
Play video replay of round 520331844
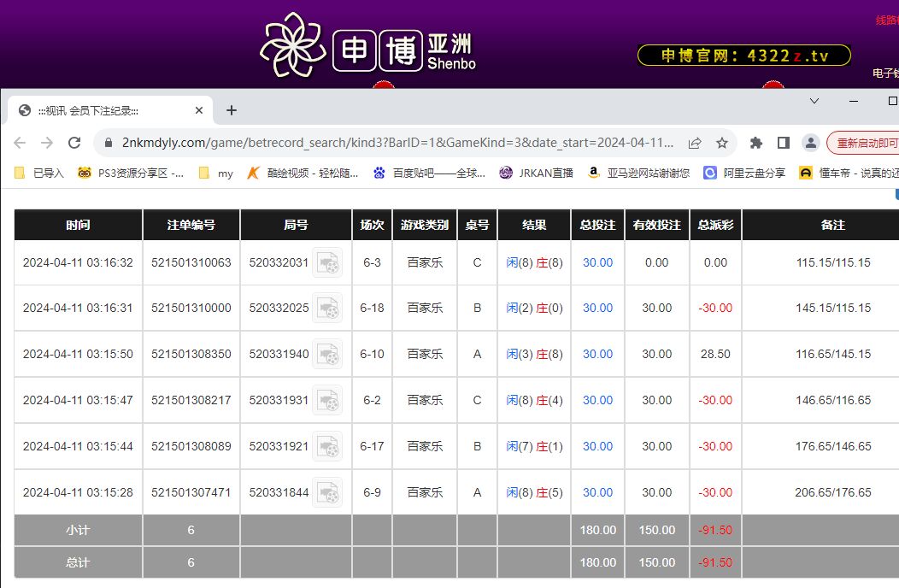point(326,492)
